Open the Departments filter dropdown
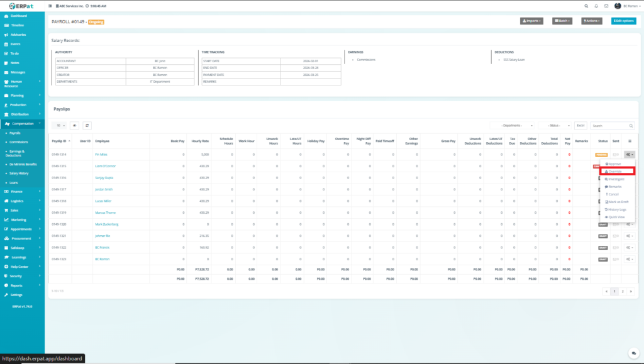The height and width of the screenshot is (364, 644). tap(512, 126)
